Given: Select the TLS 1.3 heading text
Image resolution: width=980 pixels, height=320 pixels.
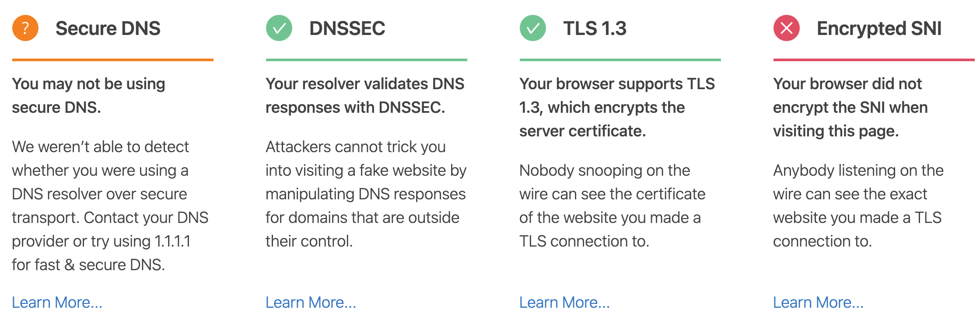Looking at the screenshot, I should pos(595,28).
